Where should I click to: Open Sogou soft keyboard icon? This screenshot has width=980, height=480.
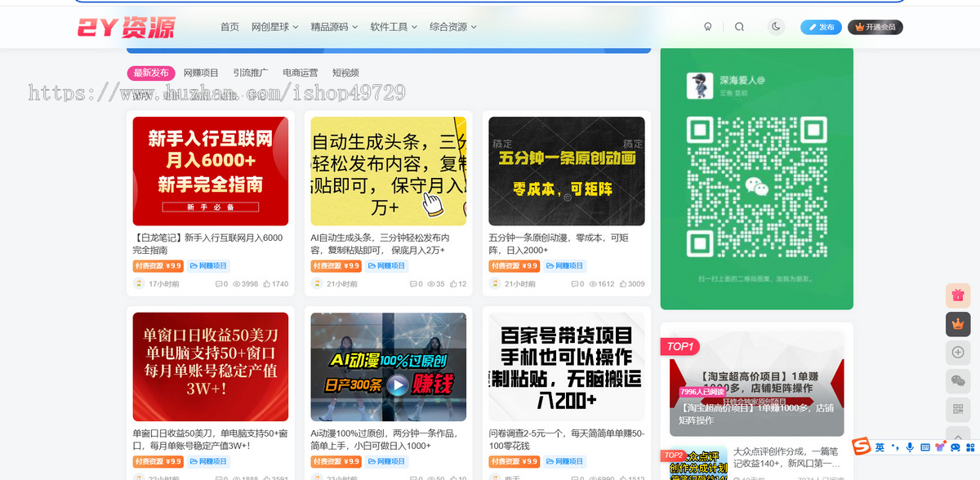click(924, 447)
